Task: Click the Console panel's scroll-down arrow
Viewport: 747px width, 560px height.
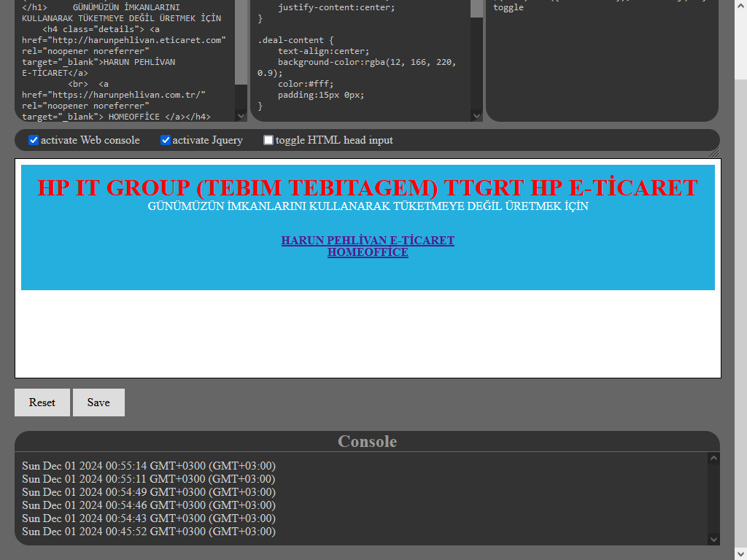Action: 713,539
